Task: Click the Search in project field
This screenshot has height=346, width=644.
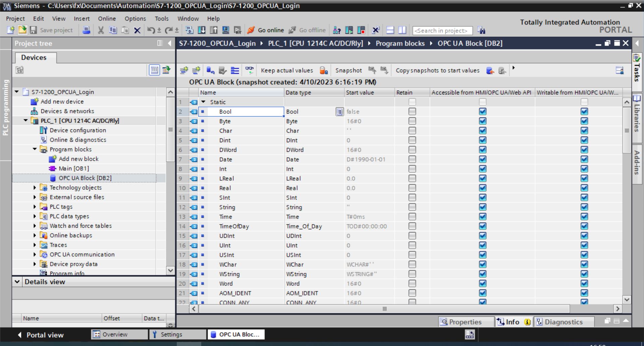Action: [442, 31]
